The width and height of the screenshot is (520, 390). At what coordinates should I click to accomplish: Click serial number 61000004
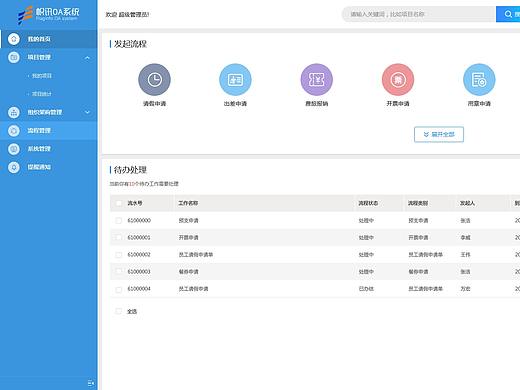(139, 289)
